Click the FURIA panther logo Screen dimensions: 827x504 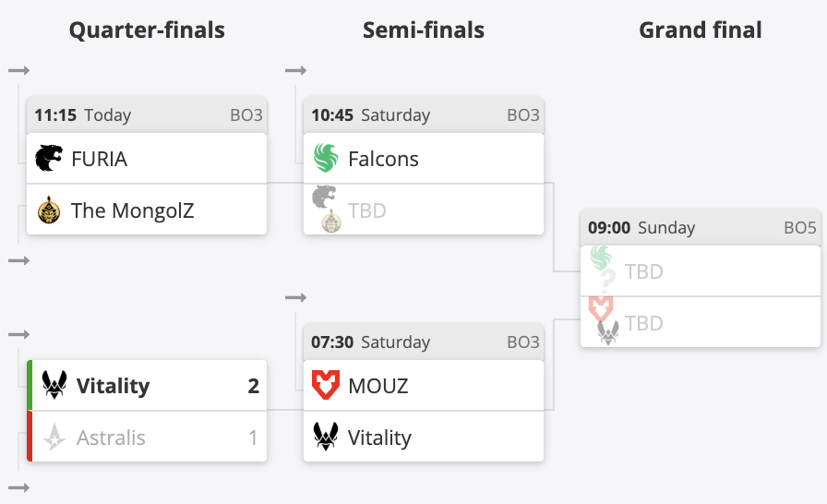click(x=49, y=159)
